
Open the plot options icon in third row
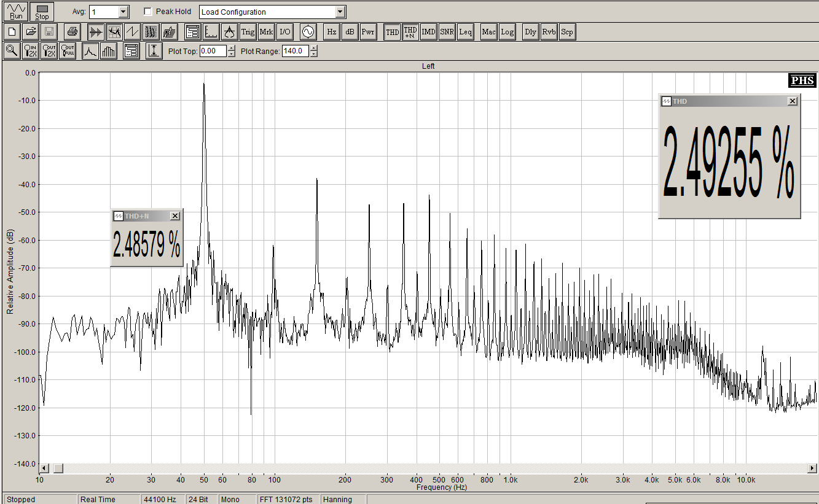131,51
